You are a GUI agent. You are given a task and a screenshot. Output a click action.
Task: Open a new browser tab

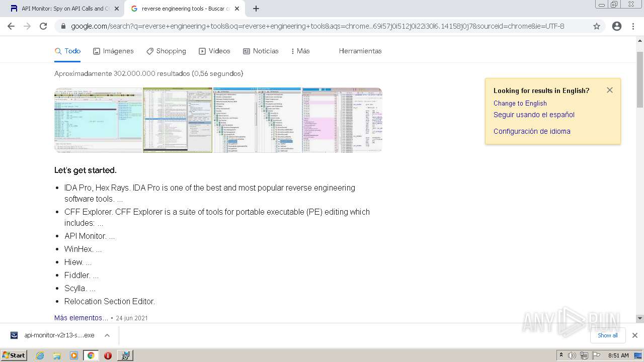256,9
